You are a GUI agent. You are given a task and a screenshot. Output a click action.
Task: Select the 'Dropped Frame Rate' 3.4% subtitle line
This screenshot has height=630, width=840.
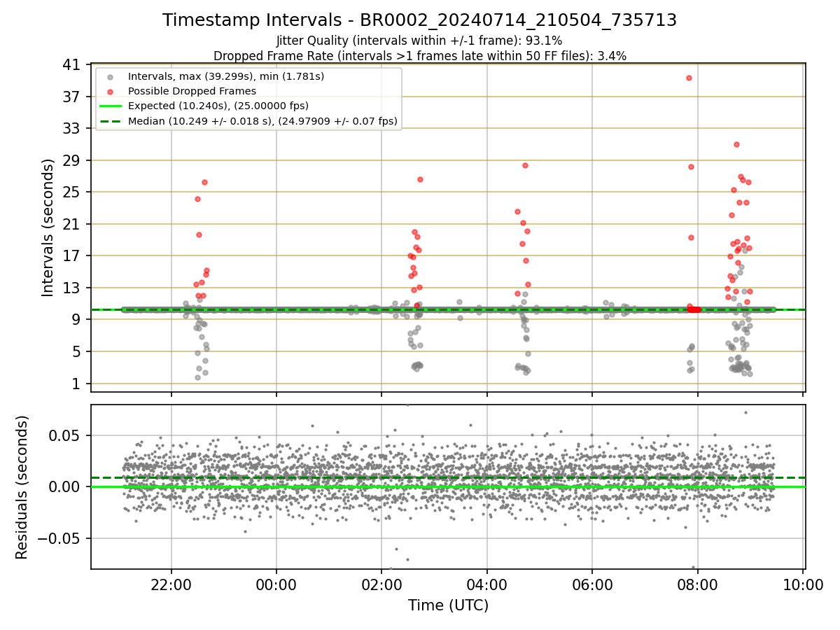point(419,55)
